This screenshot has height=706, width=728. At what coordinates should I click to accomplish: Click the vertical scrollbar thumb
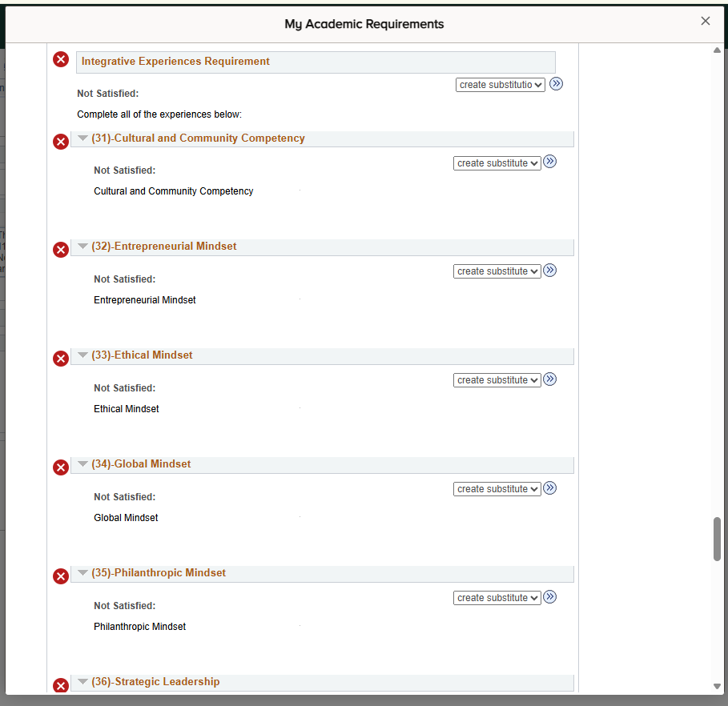(x=718, y=539)
